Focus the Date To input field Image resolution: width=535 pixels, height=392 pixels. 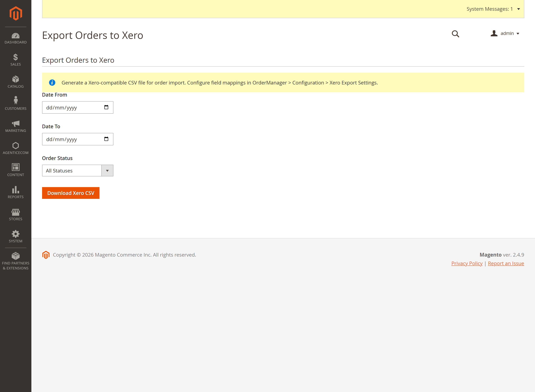click(x=78, y=139)
